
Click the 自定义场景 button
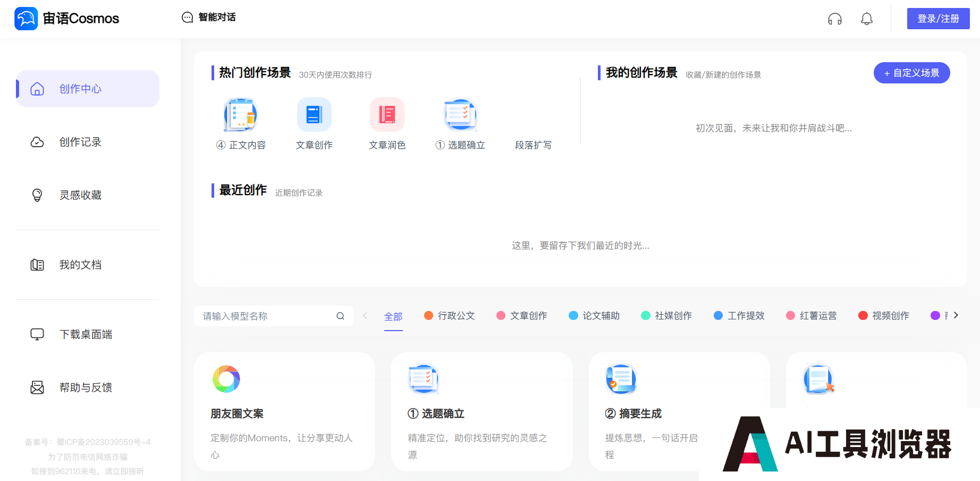pos(911,73)
